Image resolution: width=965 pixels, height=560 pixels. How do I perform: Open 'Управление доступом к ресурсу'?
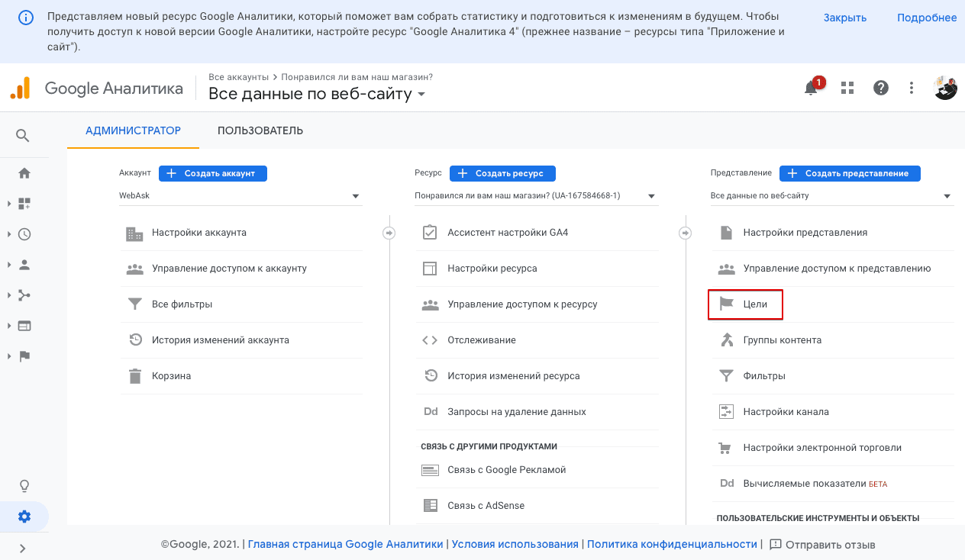coord(536,304)
